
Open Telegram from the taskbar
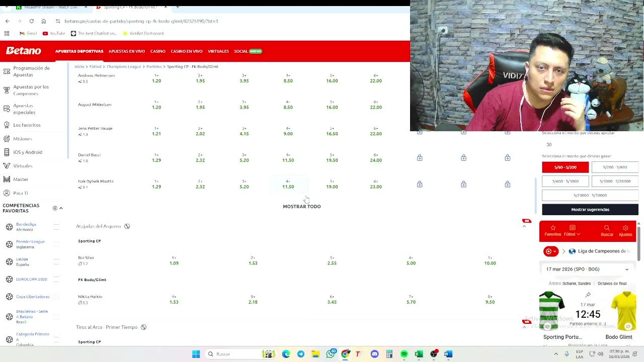[301, 354]
